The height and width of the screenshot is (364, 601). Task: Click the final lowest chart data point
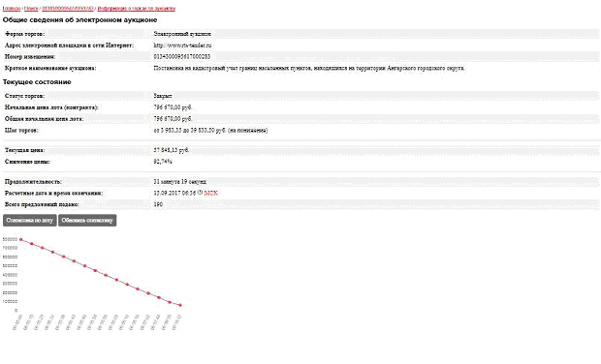click(x=180, y=306)
